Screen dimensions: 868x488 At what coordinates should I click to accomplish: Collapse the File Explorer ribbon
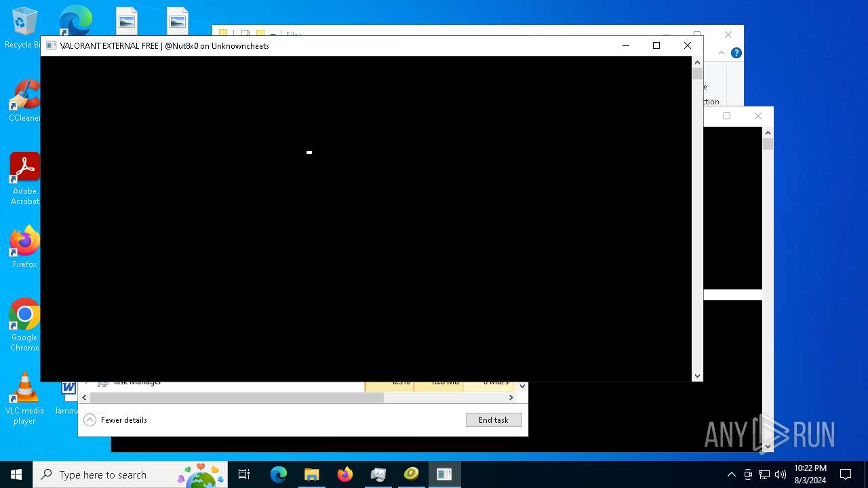pyautogui.click(x=722, y=53)
